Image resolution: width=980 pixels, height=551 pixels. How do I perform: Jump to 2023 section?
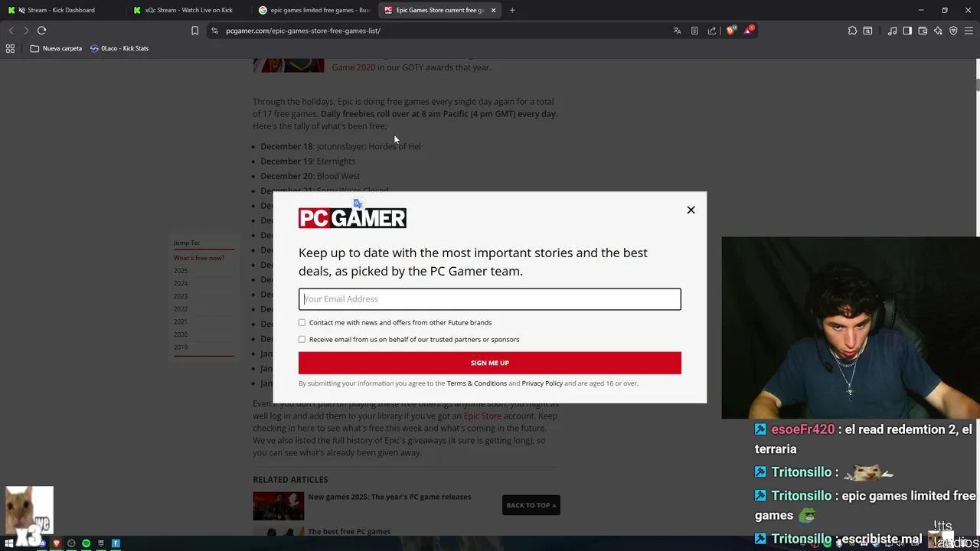pos(181,296)
